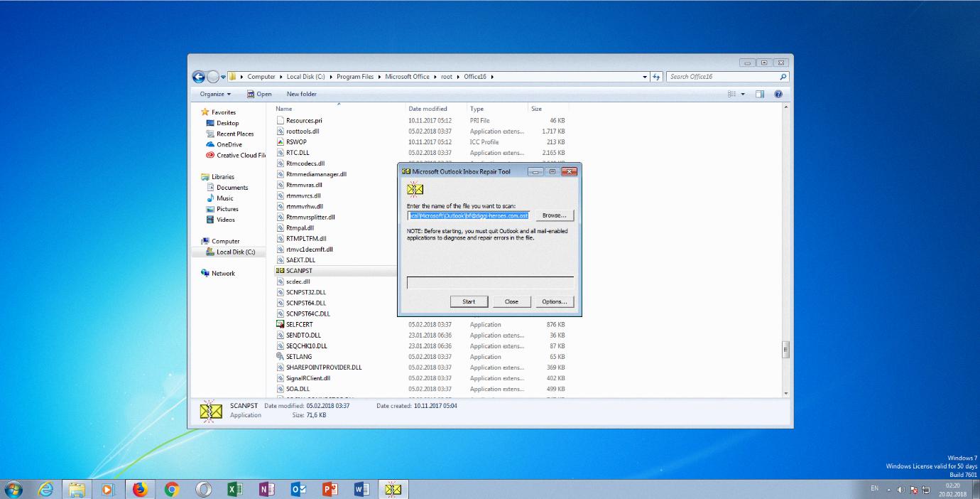Toggle the preview pane

760,94
